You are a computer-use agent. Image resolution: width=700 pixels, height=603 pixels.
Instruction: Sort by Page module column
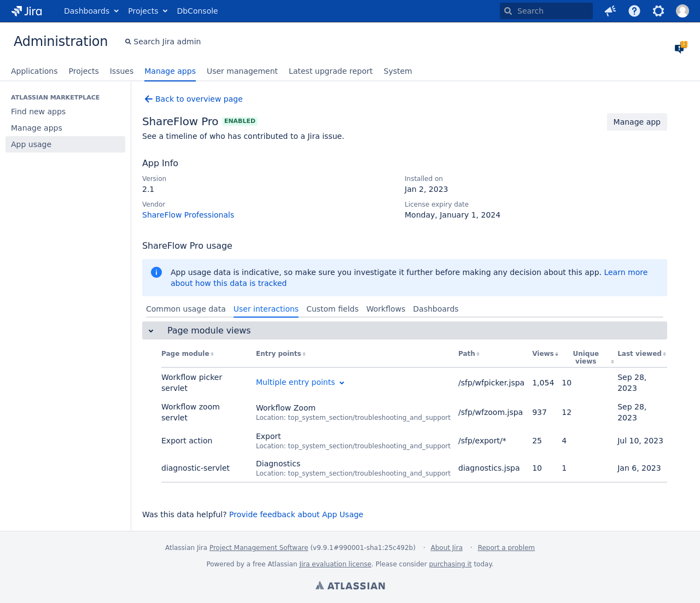[187, 354]
